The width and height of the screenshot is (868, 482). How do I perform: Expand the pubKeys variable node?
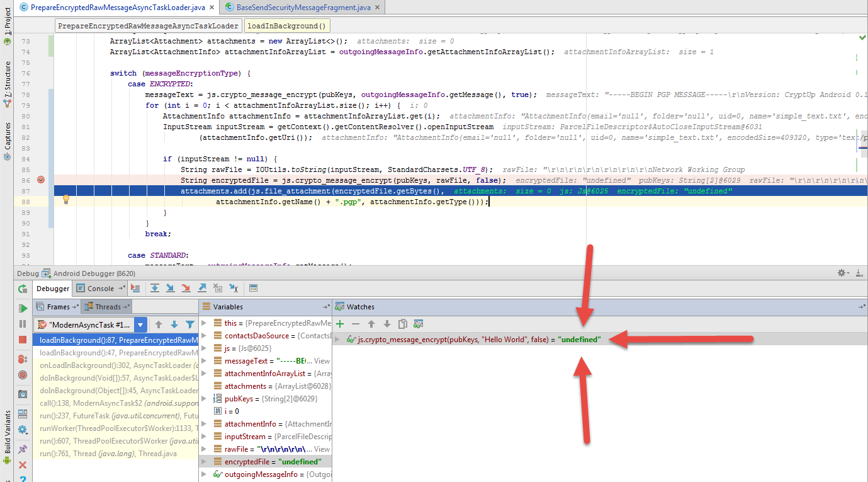point(205,398)
